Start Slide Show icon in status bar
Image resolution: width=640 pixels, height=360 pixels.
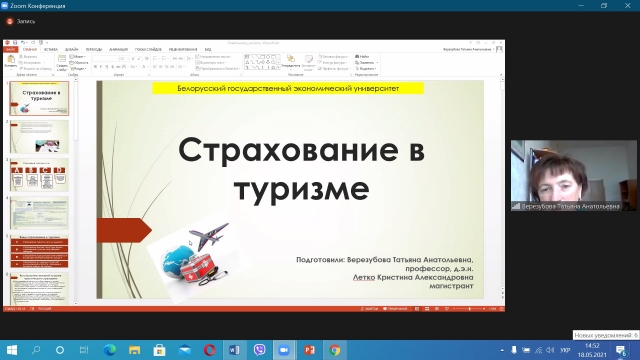pyautogui.click(x=447, y=309)
